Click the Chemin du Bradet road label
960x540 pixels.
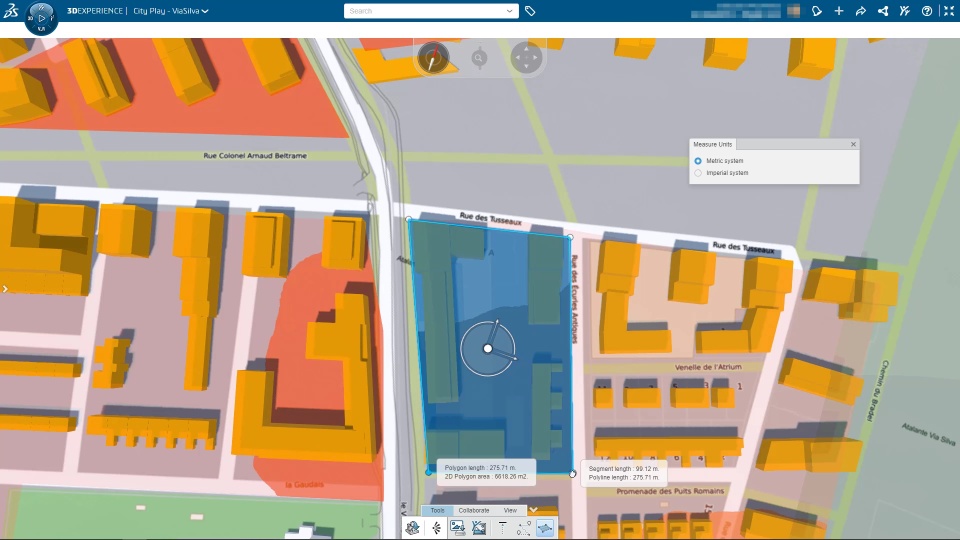coord(877,391)
